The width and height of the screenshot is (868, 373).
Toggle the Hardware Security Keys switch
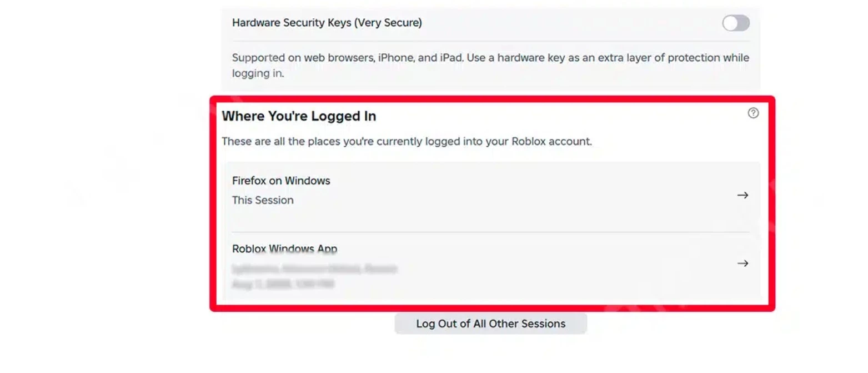coord(735,23)
